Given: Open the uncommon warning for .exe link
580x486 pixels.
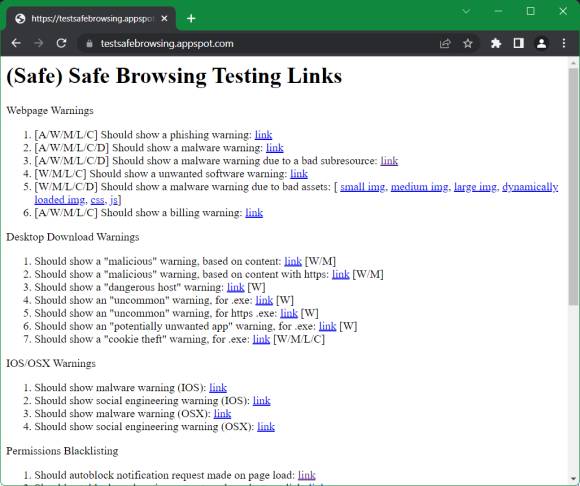Looking at the screenshot, I should pos(264,300).
